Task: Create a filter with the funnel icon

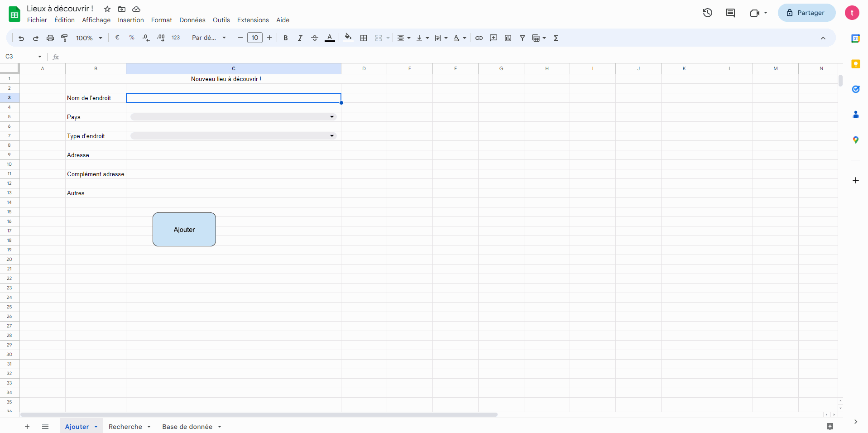Action: tap(523, 38)
